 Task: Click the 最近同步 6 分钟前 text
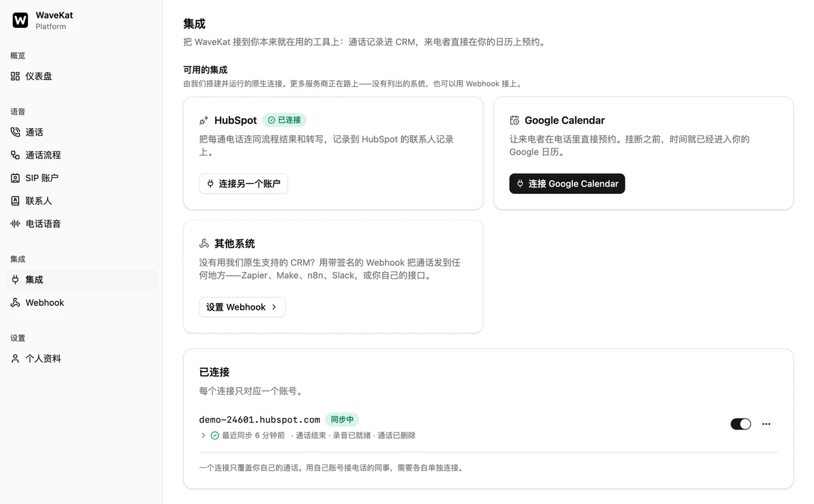[253, 435]
